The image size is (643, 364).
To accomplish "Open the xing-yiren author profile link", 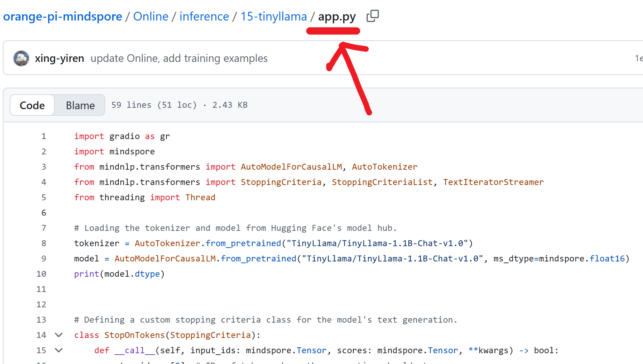I will coord(60,58).
